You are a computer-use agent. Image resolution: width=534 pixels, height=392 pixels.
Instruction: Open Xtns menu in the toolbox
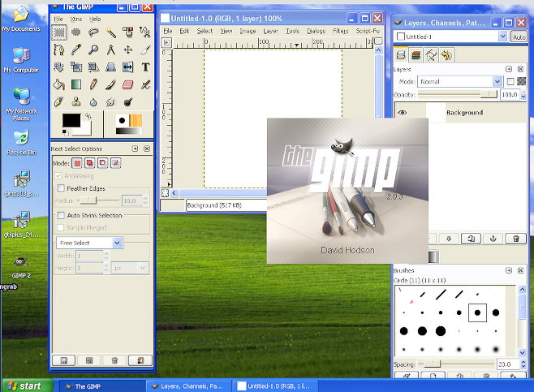[x=76, y=19]
